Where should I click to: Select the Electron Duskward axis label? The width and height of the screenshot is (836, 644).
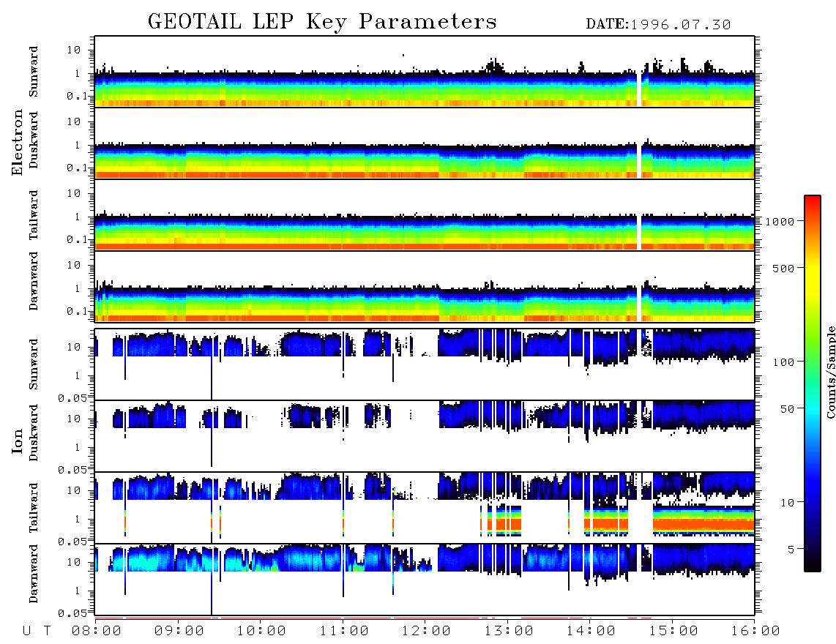click(x=34, y=140)
